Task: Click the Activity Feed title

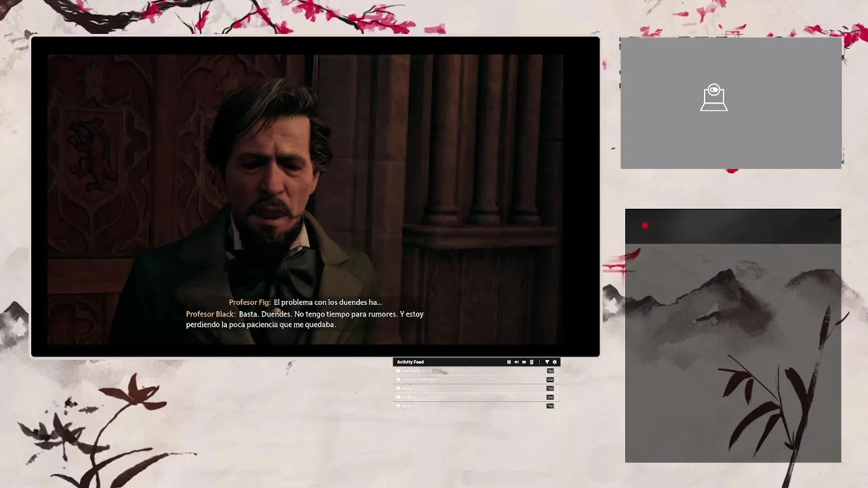Action: (x=410, y=362)
